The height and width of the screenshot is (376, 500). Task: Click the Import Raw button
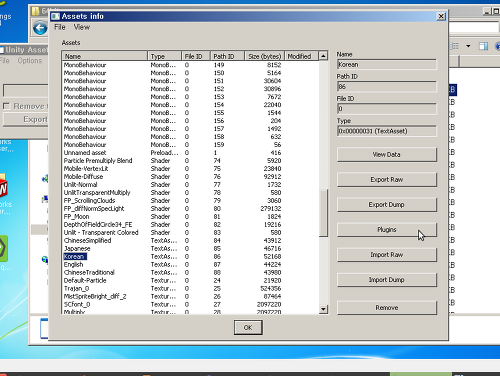coord(387,255)
